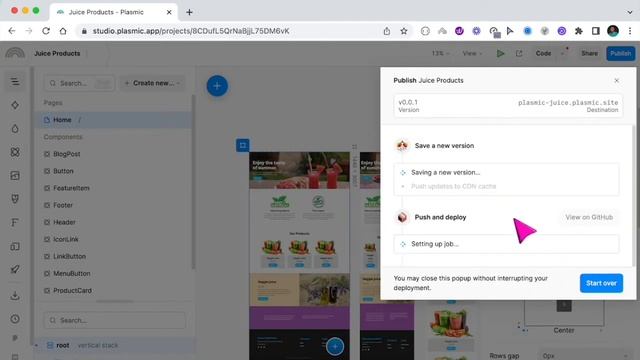The height and width of the screenshot is (360, 640).
Task: Open the 13% zoom dropdown
Action: tap(440, 53)
